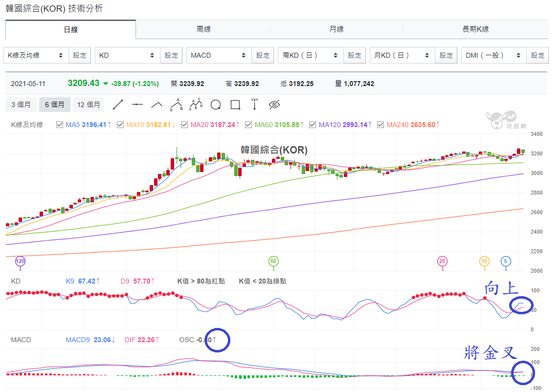Click 設定 next to KD dropdown
This screenshot has height=392, width=560.
pyautogui.click(x=171, y=55)
